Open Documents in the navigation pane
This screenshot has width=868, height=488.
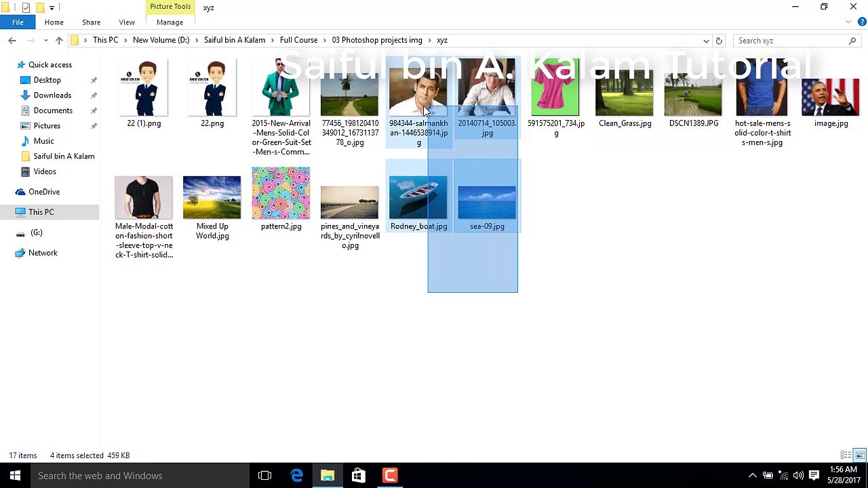pyautogui.click(x=53, y=110)
